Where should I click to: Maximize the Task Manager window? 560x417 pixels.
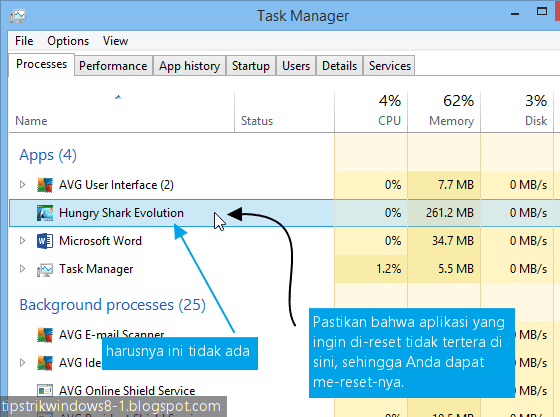pyautogui.click(x=542, y=11)
